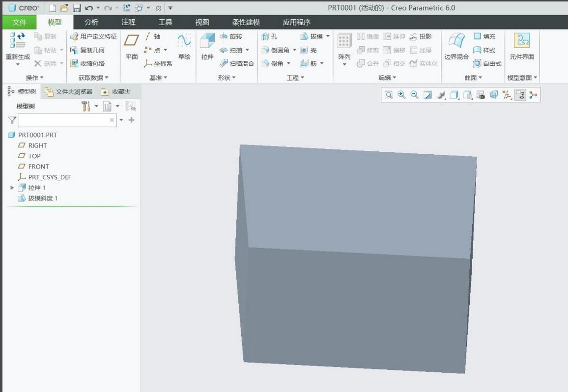Switch to the 工具 (Tools) tab
The image size is (568, 392).
165,22
